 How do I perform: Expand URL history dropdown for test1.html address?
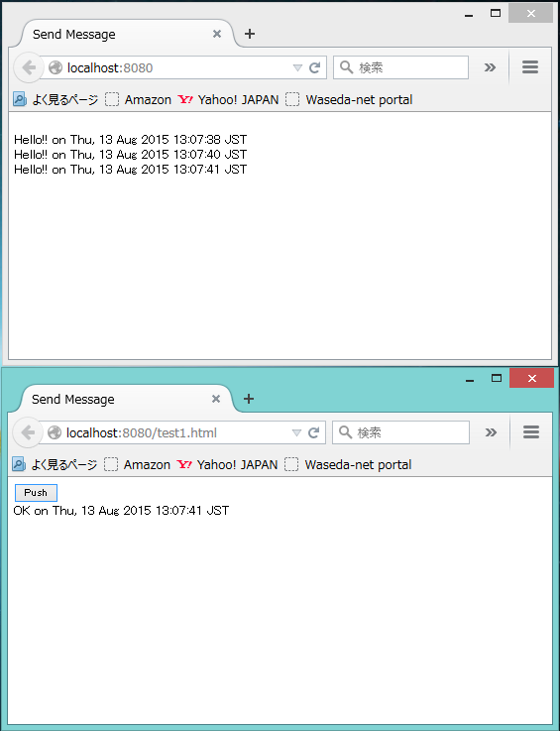click(296, 433)
